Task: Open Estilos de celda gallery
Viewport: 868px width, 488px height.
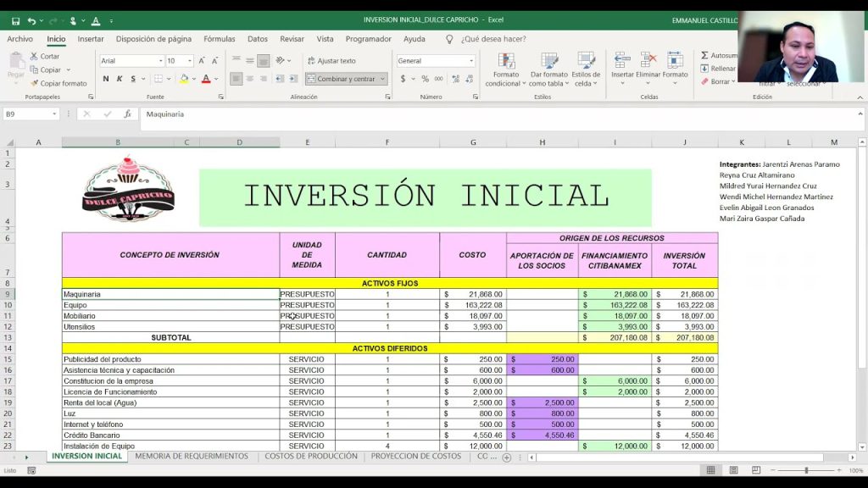Action: [x=587, y=62]
